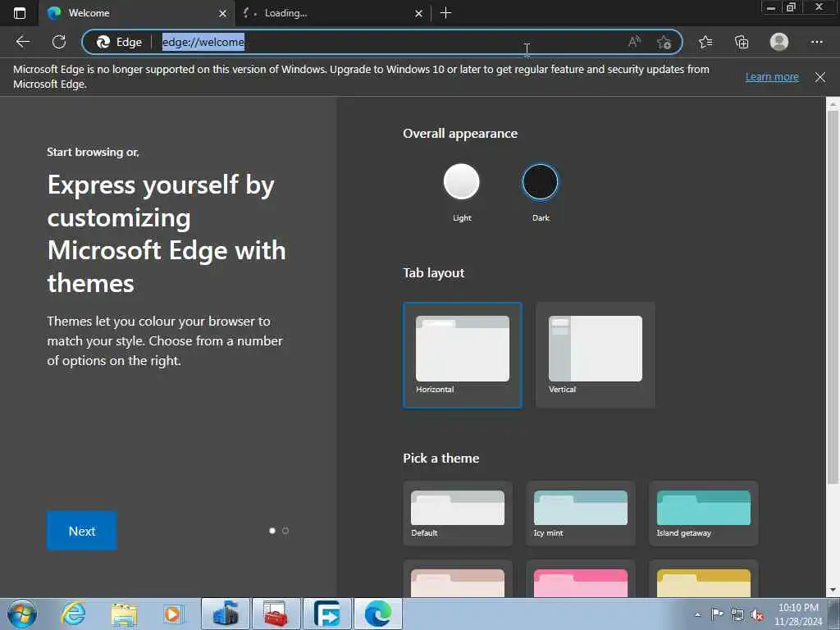Close the Loading tab
The width and height of the screenshot is (840, 630).
tap(419, 13)
